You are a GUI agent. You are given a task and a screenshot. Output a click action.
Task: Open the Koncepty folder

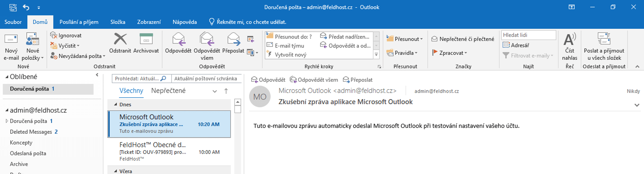click(21, 143)
